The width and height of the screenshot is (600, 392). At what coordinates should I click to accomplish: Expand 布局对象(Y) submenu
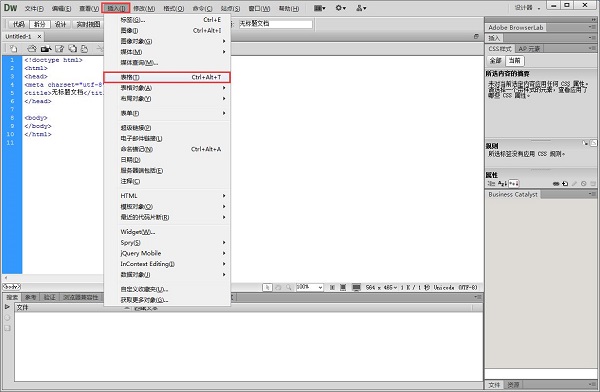click(x=167, y=98)
